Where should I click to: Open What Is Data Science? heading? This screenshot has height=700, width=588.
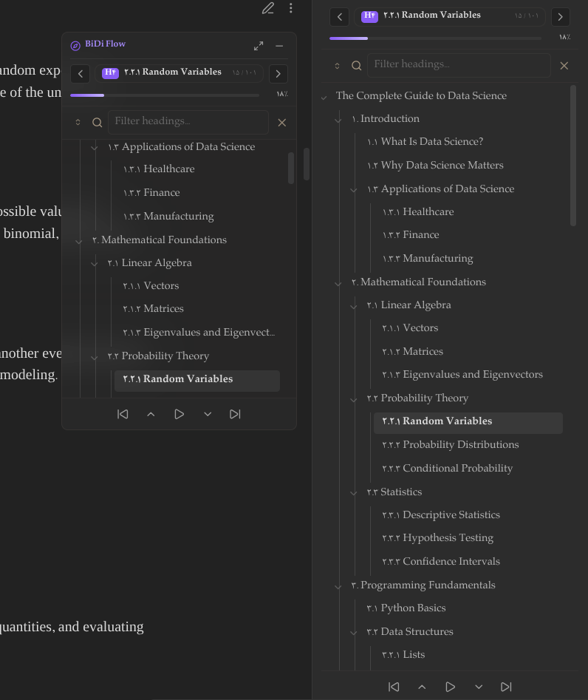[425, 141]
